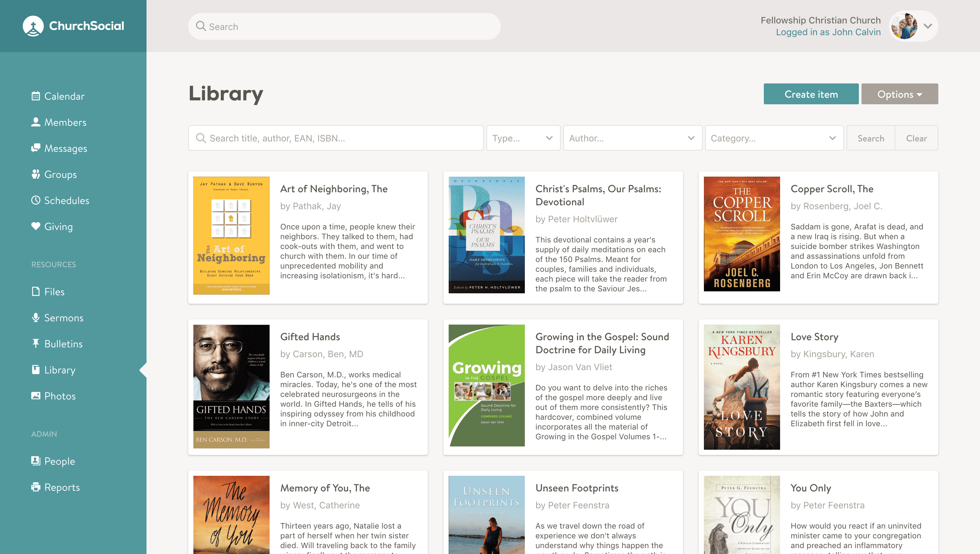
Task: Click the Calendar icon in sidebar
Action: pos(35,96)
